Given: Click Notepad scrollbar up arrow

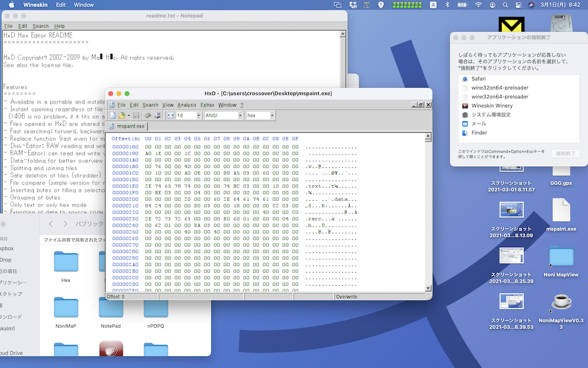Looking at the screenshot, I should 342,34.
